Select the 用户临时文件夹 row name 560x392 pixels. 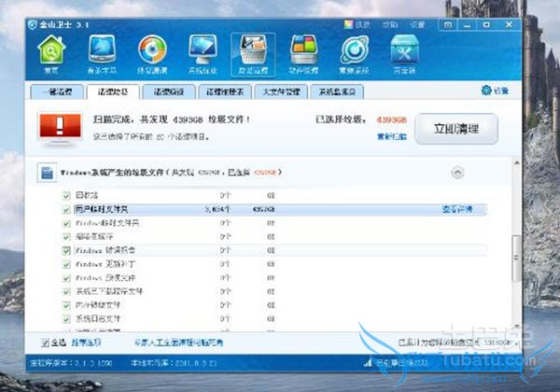point(101,210)
